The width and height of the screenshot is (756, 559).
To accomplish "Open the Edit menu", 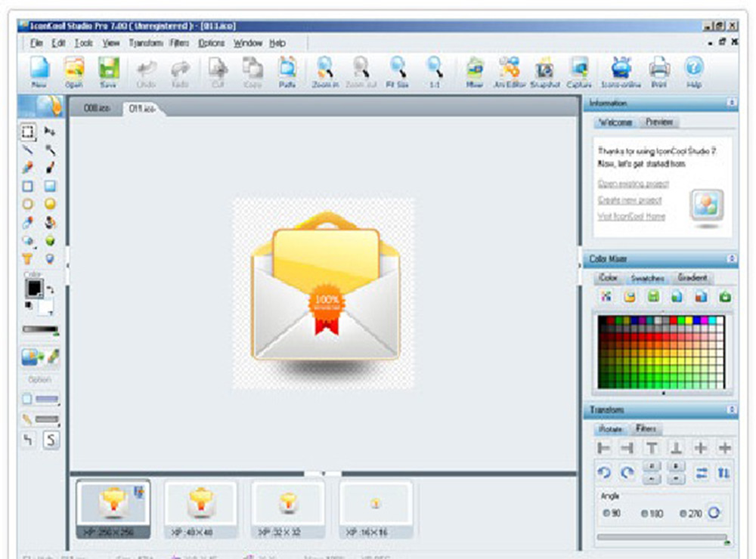I will (x=58, y=43).
